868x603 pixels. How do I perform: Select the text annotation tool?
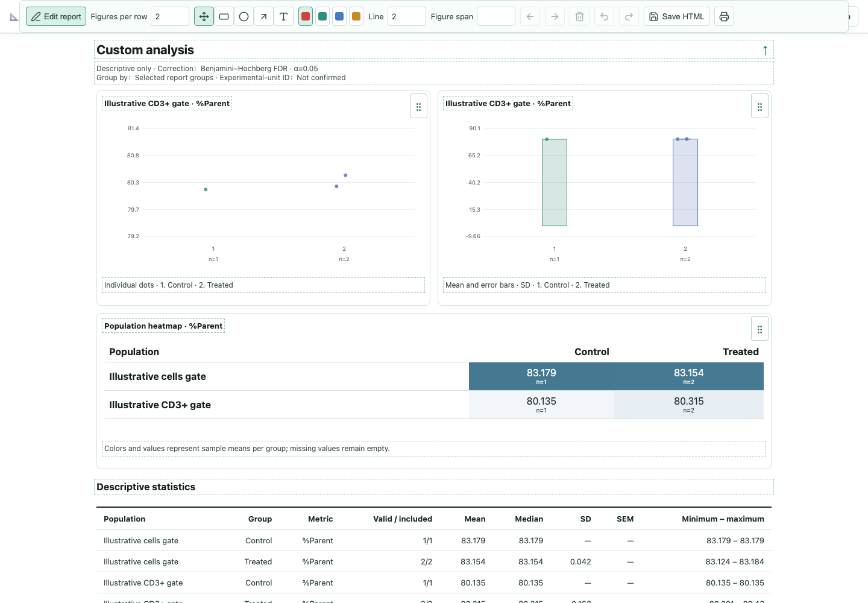(284, 16)
